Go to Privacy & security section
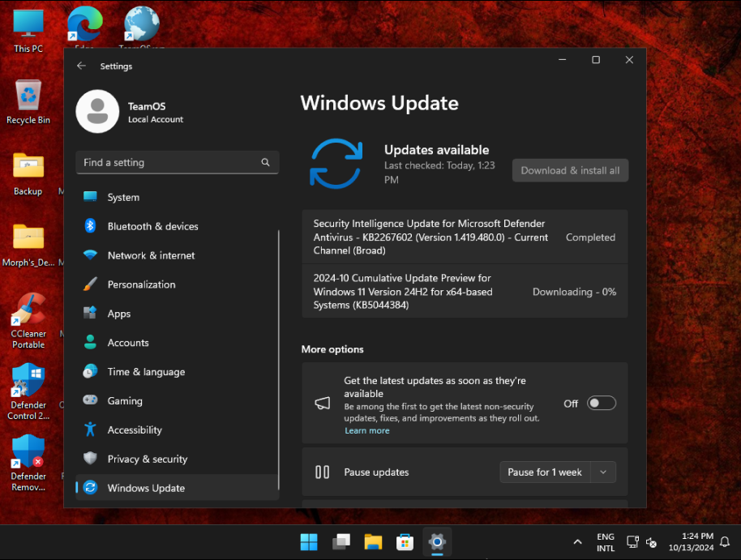 pyautogui.click(x=147, y=459)
